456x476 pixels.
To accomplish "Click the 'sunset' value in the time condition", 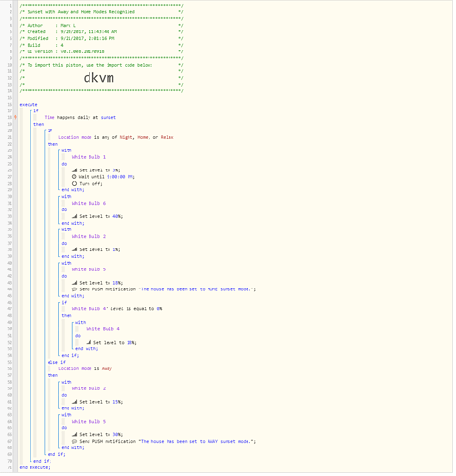I will (x=109, y=118).
